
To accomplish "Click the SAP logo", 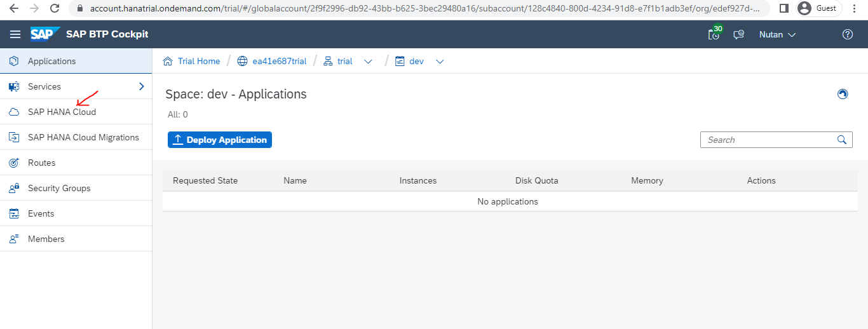I will pos(45,34).
